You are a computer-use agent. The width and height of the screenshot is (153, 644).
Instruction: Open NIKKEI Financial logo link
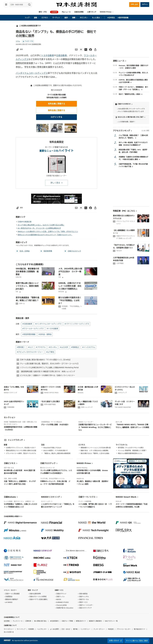(51, 522)
